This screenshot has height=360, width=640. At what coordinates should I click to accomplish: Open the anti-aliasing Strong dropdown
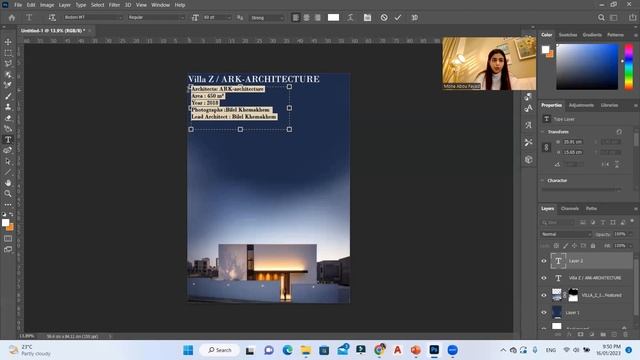267,18
